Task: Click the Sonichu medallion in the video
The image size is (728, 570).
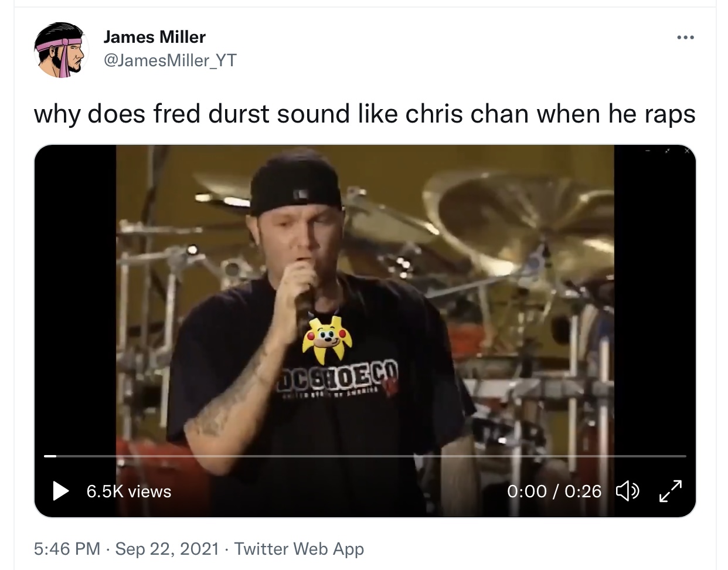Action: 326,340
